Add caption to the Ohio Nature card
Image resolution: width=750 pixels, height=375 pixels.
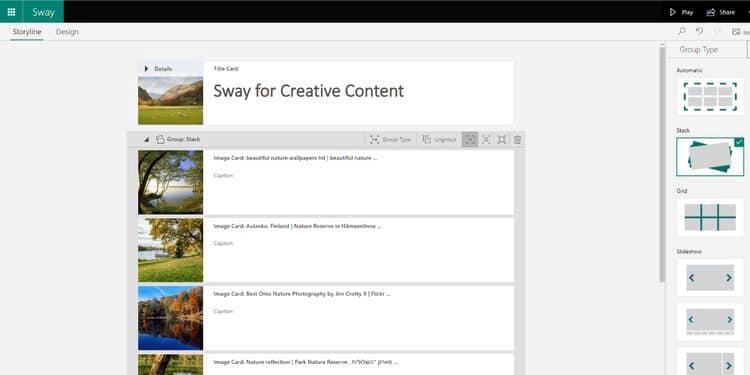point(223,311)
